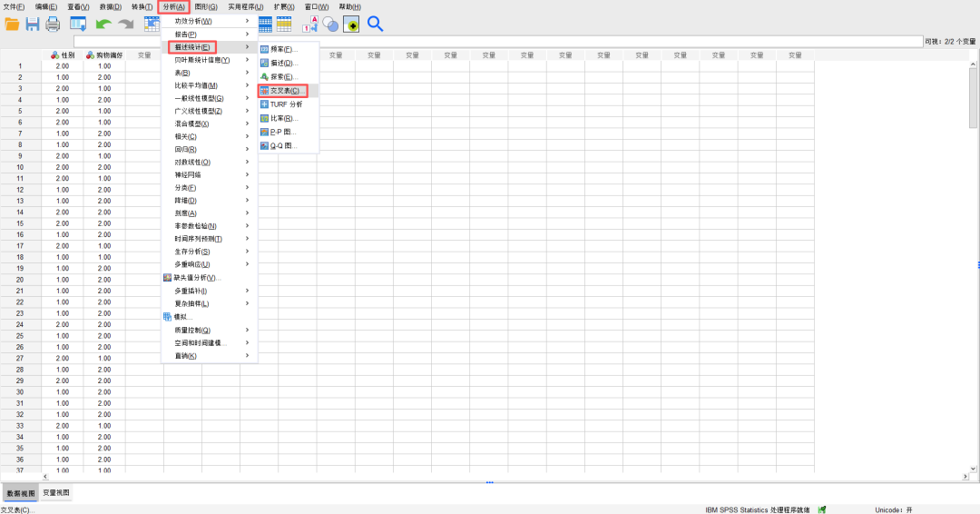Open 缺失值分析(V) missing value analysis
Viewport: 980px width, 514px height.
[209, 278]
